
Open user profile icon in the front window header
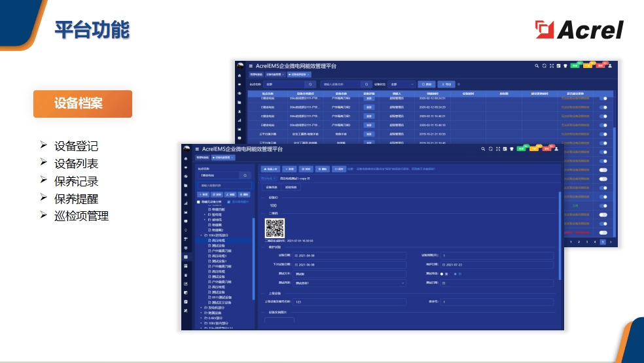click(556, 149)
